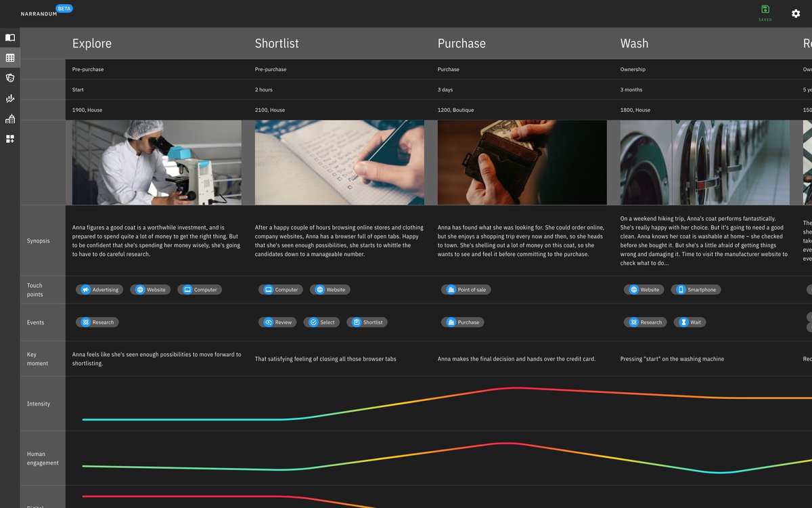812x508 pixels.
Task: Click the Explore key moment text
Action: coord(156,359)
